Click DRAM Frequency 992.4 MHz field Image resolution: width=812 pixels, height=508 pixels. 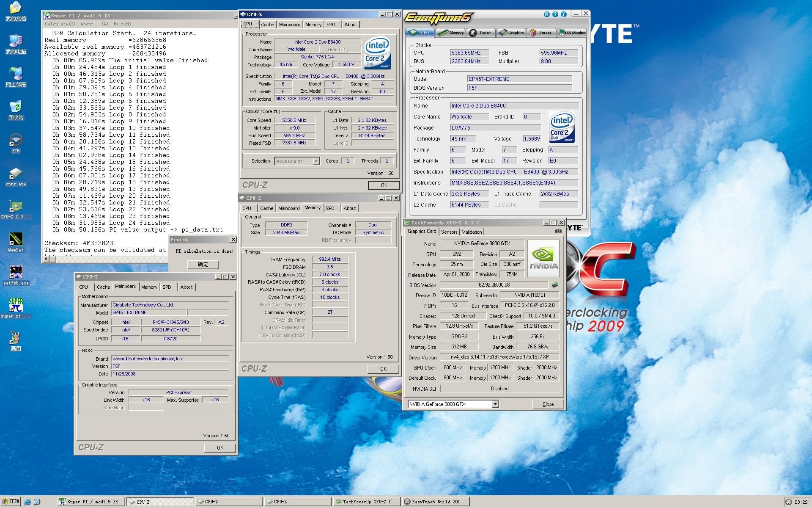pyautogui.click(x=330, y=259)
